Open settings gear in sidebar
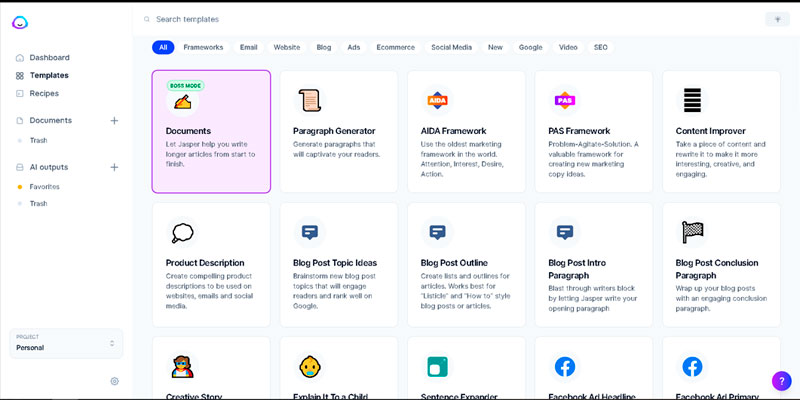This screenshot has height=400, width=800. 114,381
